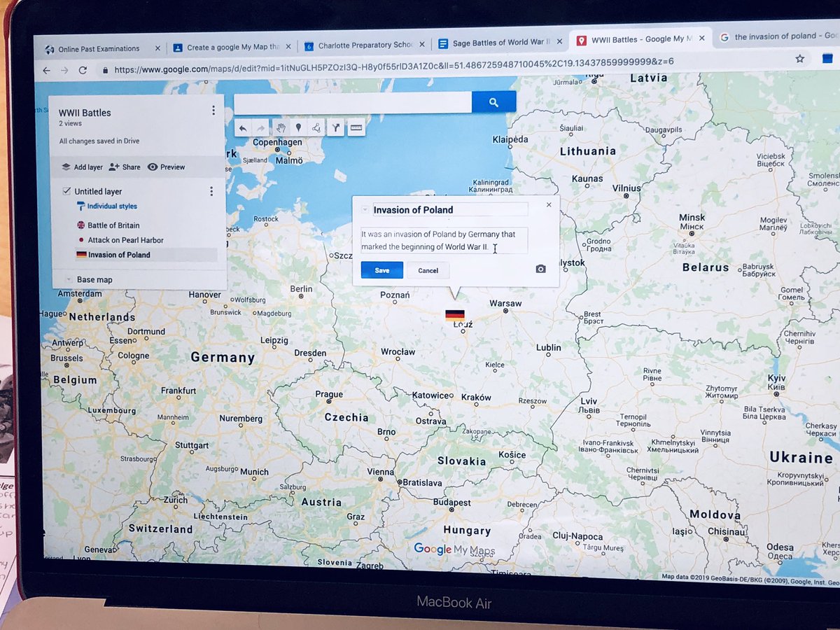Click the browser Forward arrow
Image resolution: width=840 pixels, height=630 pixels.
click(65, 71)
